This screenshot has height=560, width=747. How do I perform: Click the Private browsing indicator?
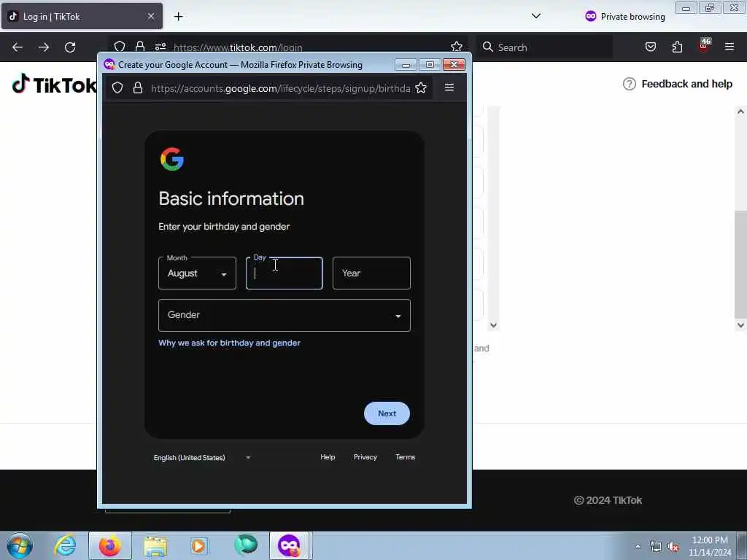coord(625,16)
